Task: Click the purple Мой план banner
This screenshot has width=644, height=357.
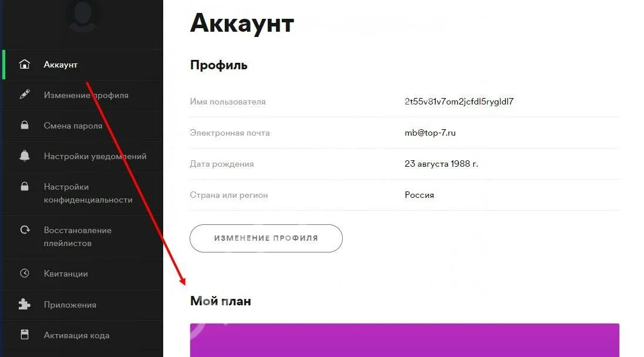Action: [x=404, y=340]
